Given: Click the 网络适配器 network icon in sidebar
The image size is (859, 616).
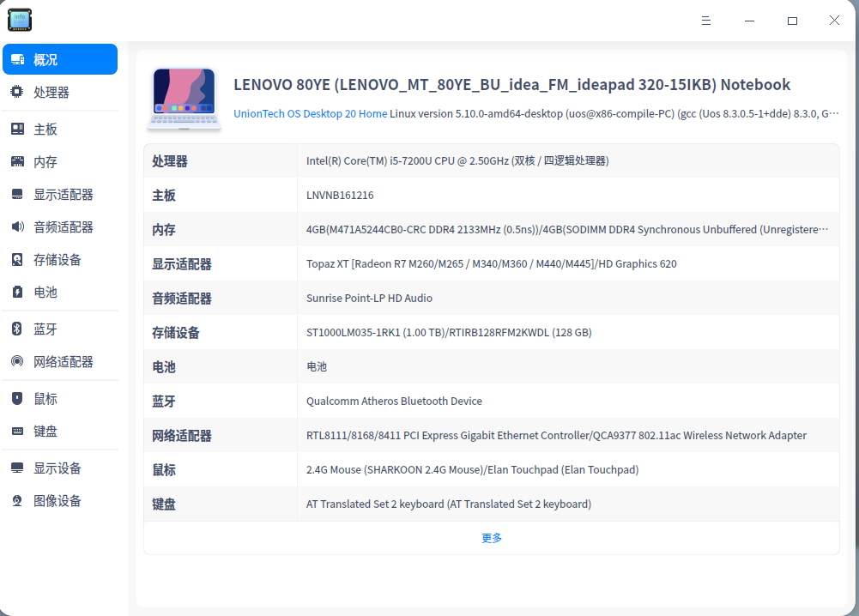Looking at the screenshot, I should 17,361.
